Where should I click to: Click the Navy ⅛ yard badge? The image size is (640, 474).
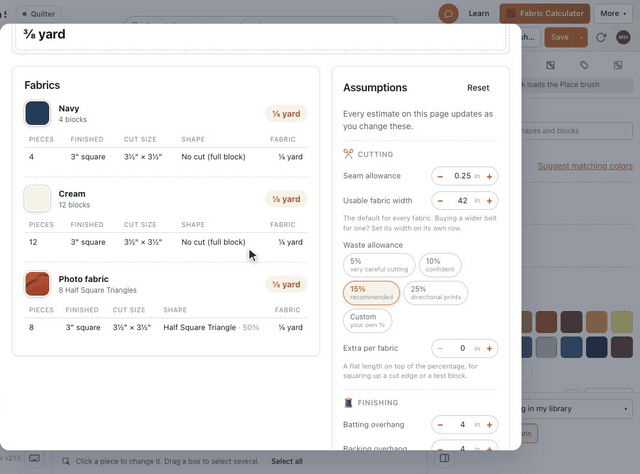tap(286, 114)
